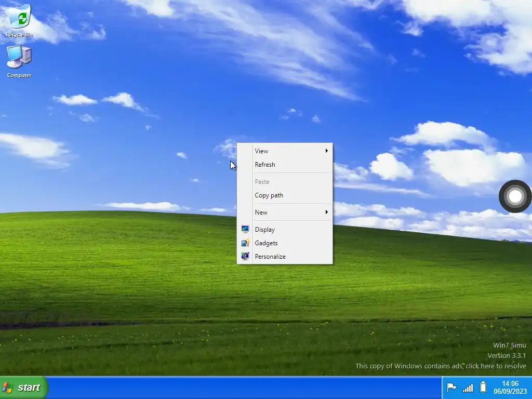Image resolution: width=532 pixels, height=399 pixels.
Task: Check the network signal bars tray icon
Action: (x=468, y=388)
